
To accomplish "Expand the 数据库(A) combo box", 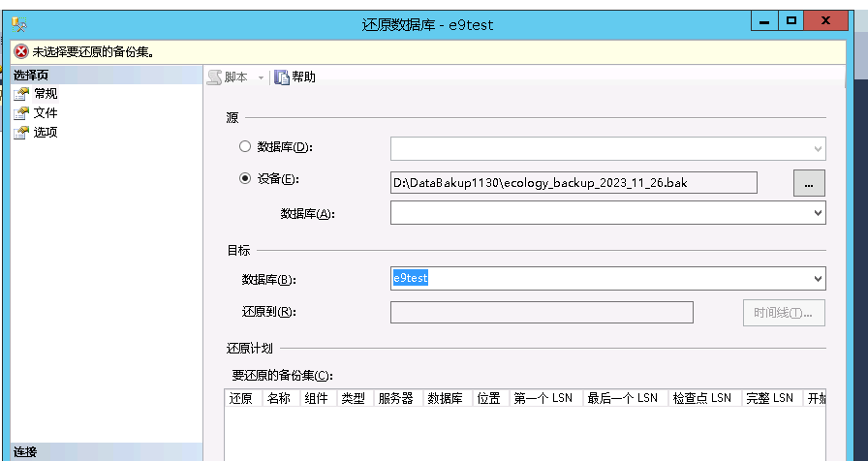I will coord(819,213).
